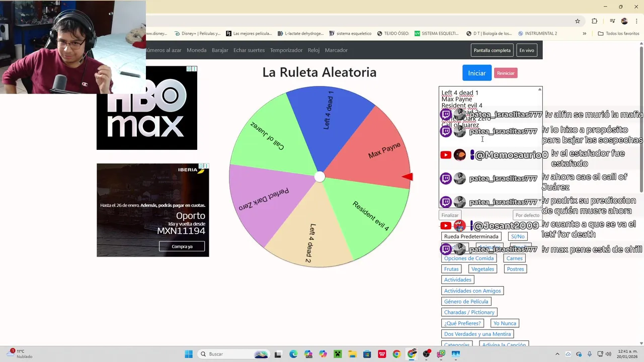Bookmark this page with the star icon
Image resolution: width=644 pixels, height=362 pixels.
(578, 21)
